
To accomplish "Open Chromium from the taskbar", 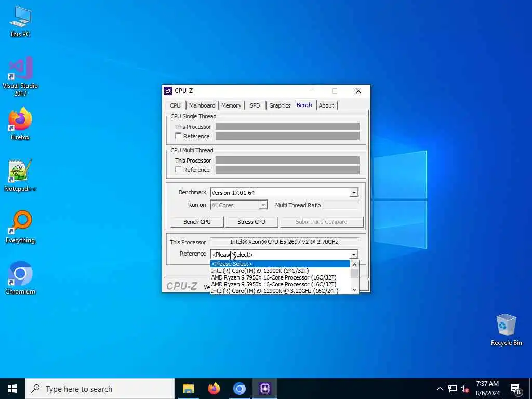I will click(239, 389).
